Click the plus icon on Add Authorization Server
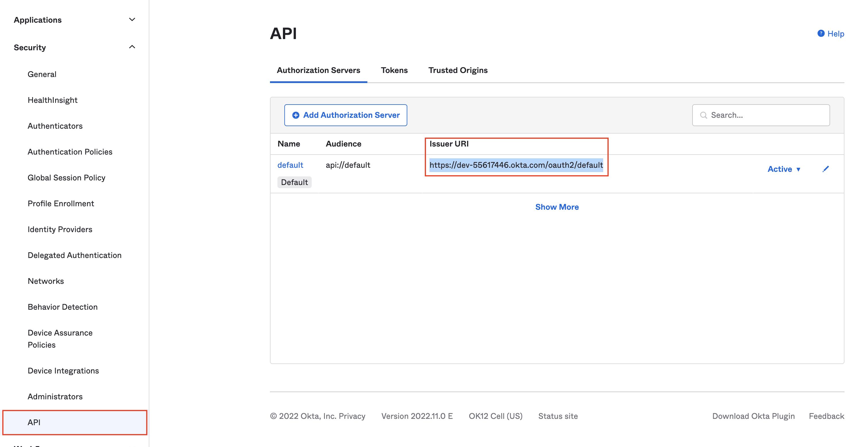The width and height of the screenshot is (868, 447). click(296, 115)
